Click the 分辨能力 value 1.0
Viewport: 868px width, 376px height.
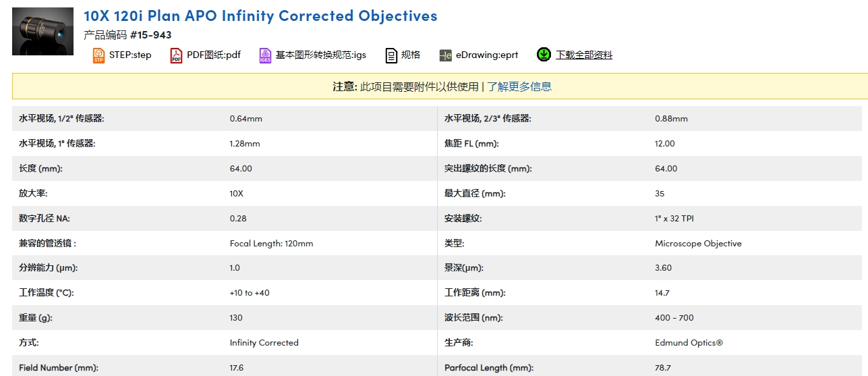(x=235, y=268)
